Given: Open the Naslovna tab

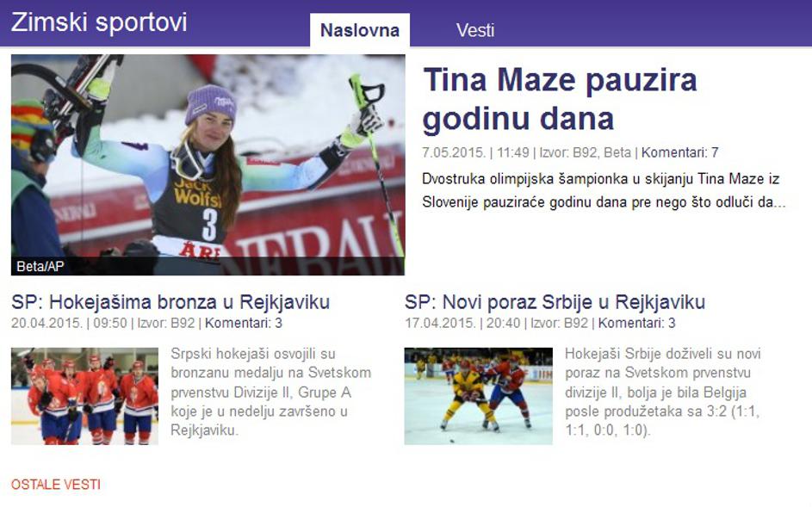Looking at the screenshot, I should tap(359, 30).
